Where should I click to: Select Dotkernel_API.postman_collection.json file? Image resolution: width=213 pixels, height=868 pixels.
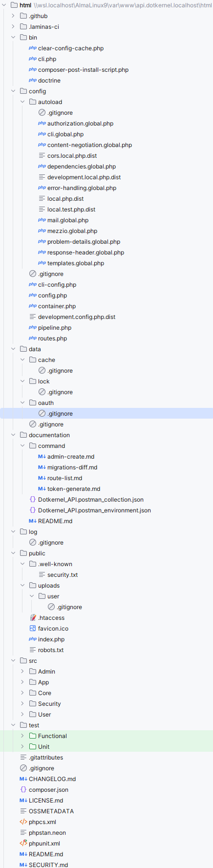tap(91, 500)
